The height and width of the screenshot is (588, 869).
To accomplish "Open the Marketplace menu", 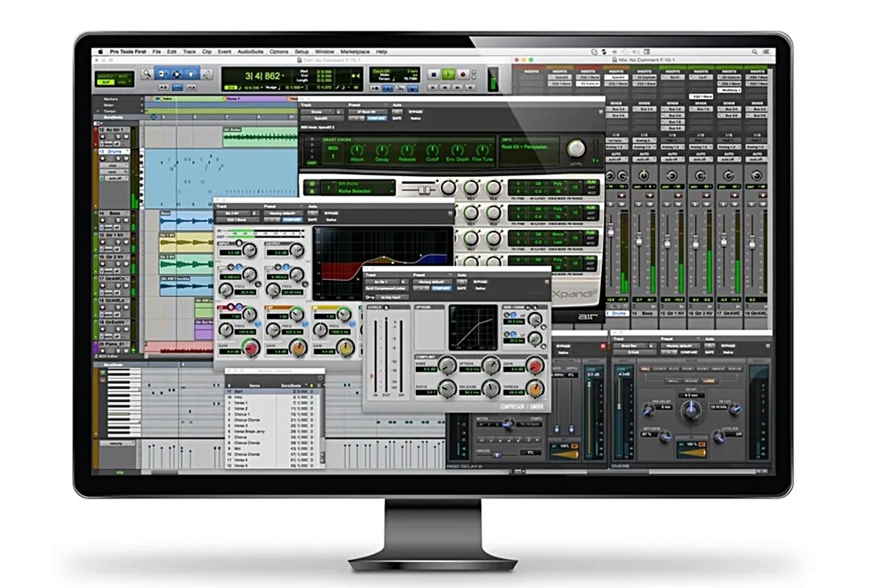I will point(356,51).
